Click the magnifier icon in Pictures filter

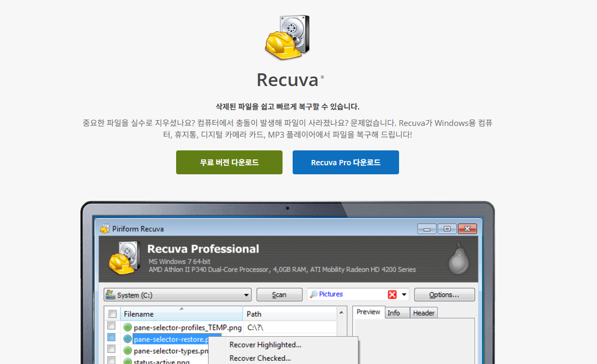[x=313, y=294]
